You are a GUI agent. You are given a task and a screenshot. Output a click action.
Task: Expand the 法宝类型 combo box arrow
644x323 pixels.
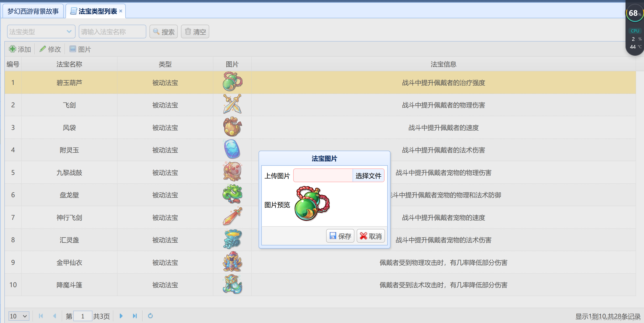coord(69,32)
